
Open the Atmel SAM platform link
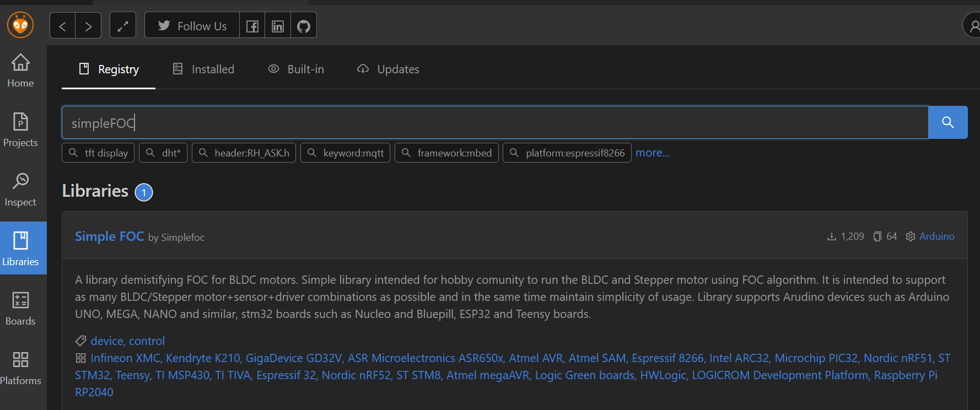[x=597, y=358]
